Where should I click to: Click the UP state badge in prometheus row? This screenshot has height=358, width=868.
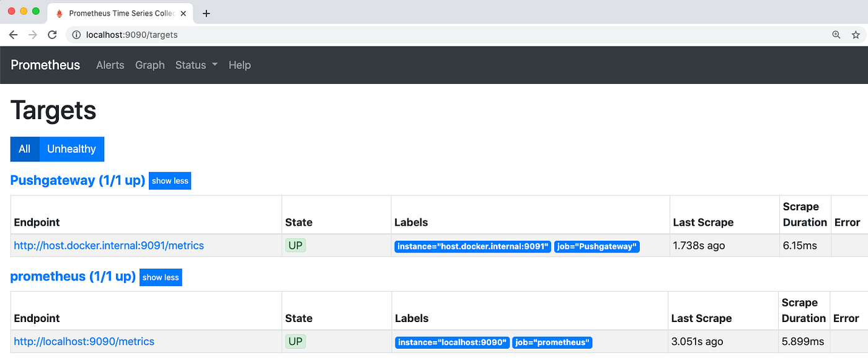(296, 341)
